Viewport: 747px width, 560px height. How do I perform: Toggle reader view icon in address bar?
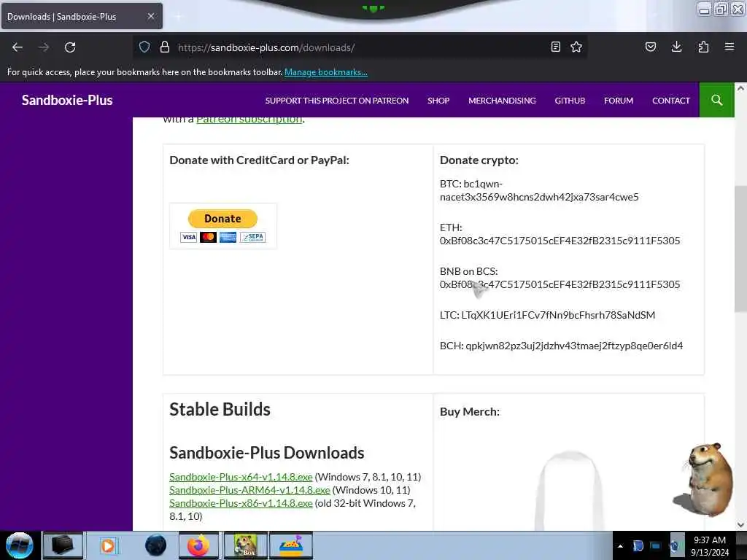coord(555,47)
